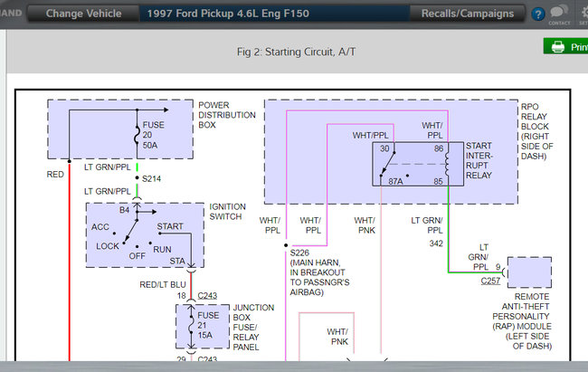Click the START position in the ignition switch

(x=170, y=226)
